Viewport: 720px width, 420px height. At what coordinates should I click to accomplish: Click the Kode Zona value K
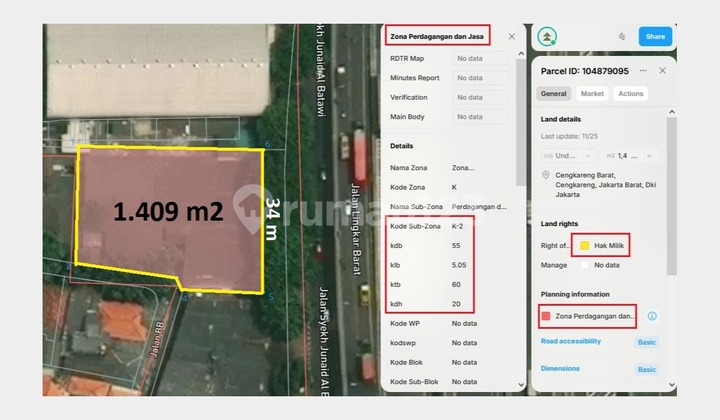tap(454, 187)
